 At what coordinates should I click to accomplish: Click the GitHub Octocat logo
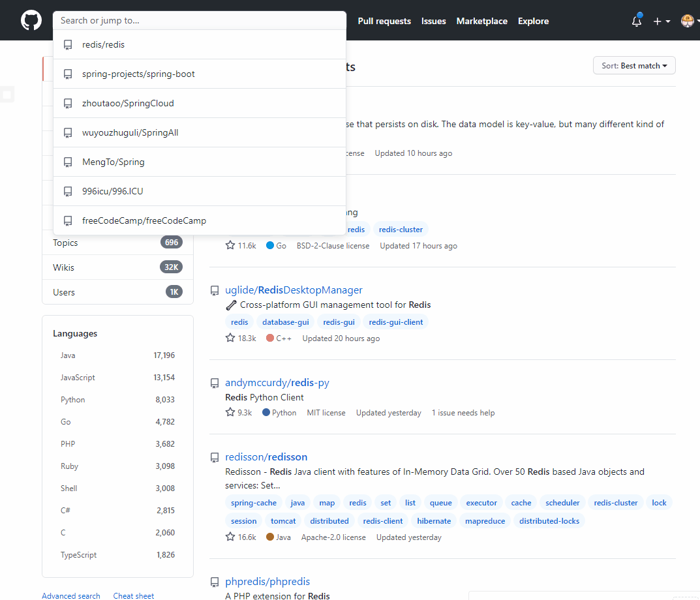pos(31,21)
